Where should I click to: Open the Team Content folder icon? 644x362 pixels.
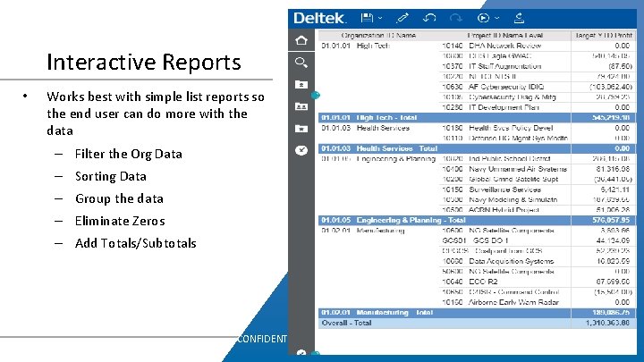[301, 106]
